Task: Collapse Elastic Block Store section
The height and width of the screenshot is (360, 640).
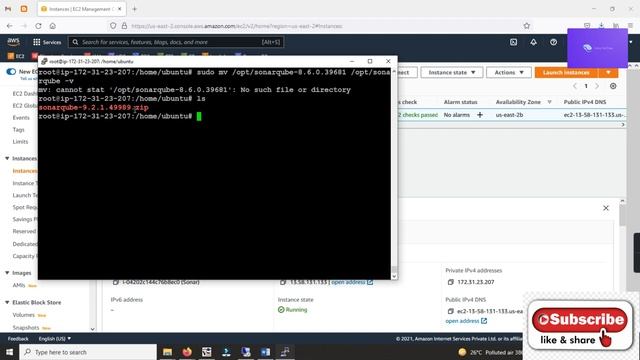Action: [7, 302]
